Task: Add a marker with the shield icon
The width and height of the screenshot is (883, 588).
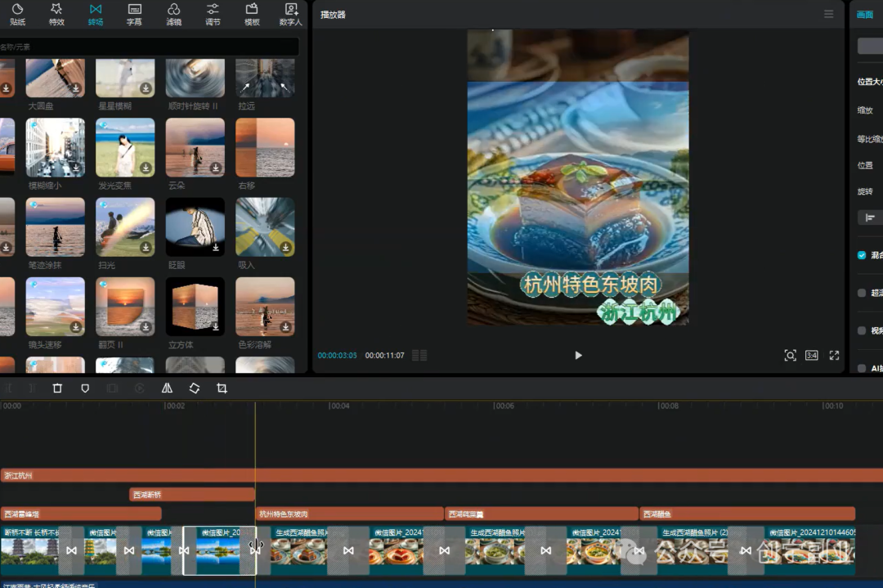Action: pyautogui.click(x=85, y=388)
